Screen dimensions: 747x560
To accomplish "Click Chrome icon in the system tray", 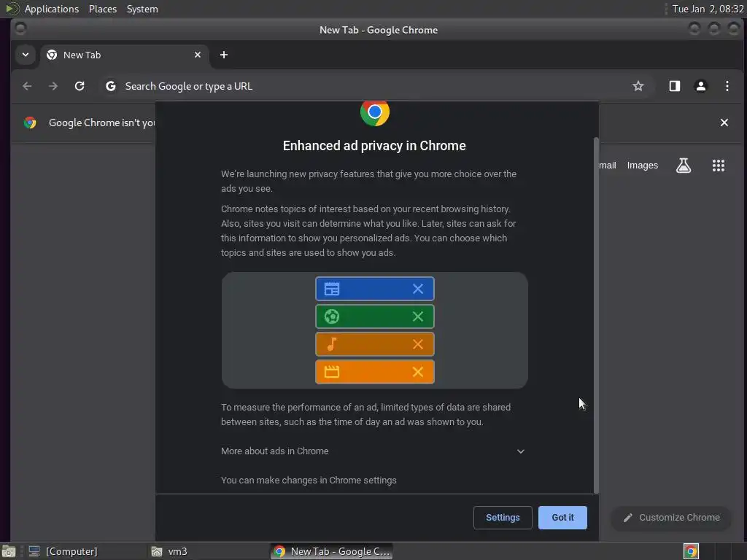I will point(690,551).
